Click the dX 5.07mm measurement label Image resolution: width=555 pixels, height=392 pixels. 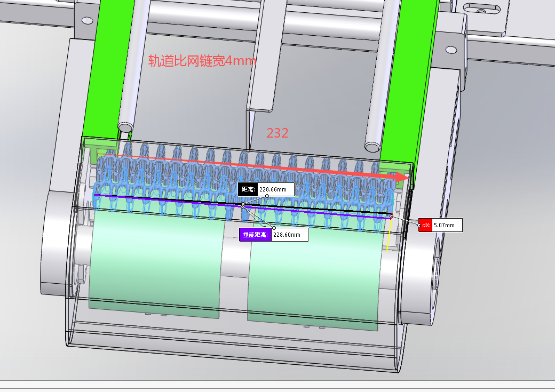pyautogui.click(x=440, y=225)
